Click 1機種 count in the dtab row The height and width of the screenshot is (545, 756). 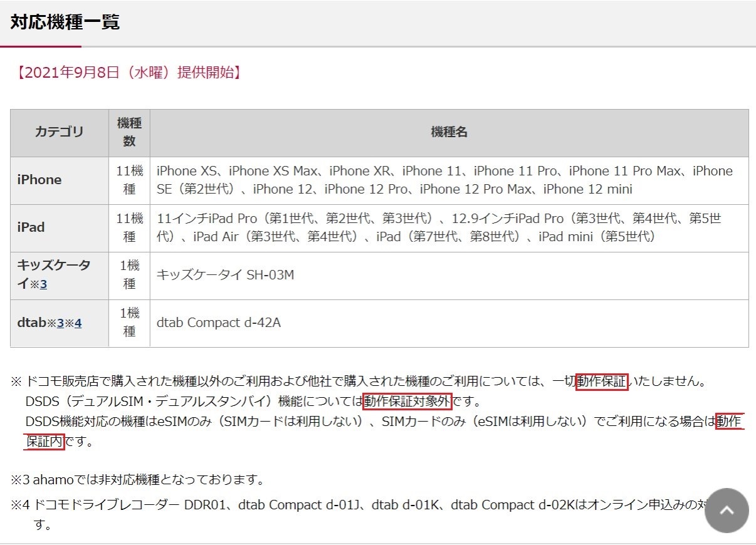(129, 323)
